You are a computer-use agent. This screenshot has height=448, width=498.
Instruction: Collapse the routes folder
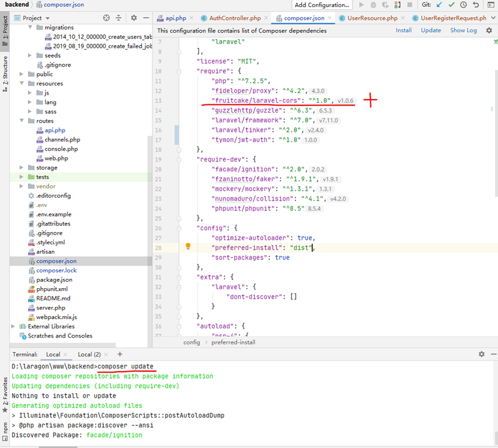pos(22,121)
